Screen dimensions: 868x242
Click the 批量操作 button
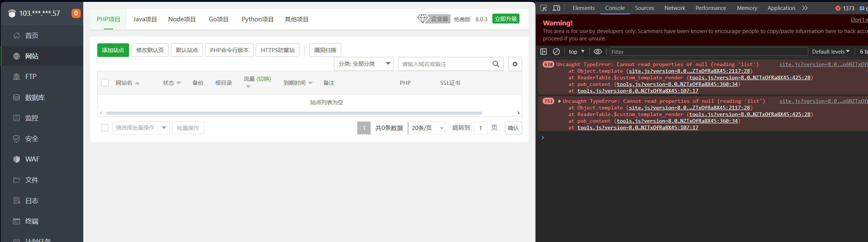click(188, 128)
